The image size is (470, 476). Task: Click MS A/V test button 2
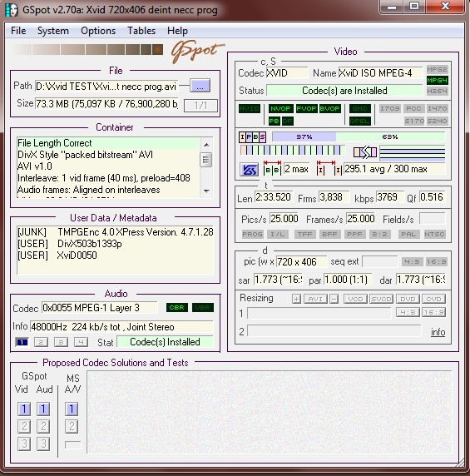point(72,426)
